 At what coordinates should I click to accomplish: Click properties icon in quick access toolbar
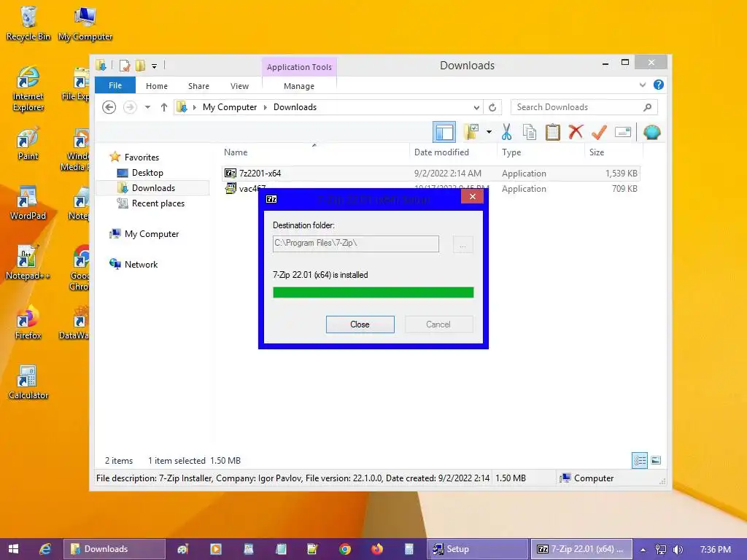pyautogui.click(x=125, y=65)
